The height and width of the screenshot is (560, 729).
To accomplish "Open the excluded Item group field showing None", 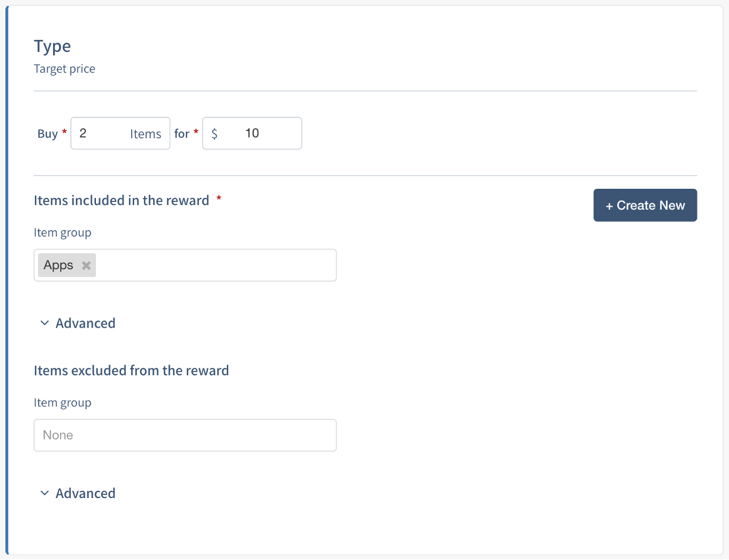I will click(185, 435).
